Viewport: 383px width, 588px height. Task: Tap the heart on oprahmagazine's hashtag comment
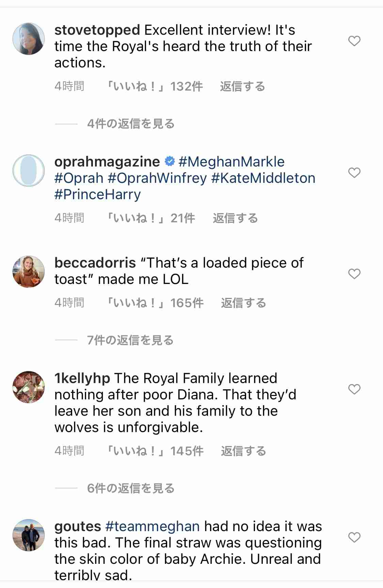click(354, 173)
